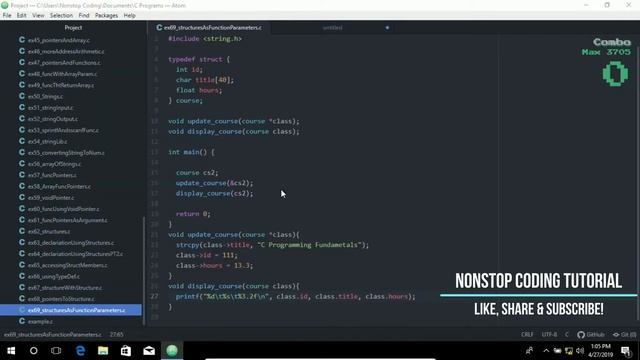Open Git panel from status bar
640x360 pixels.
pyautogui.click(x=624, y=334)
